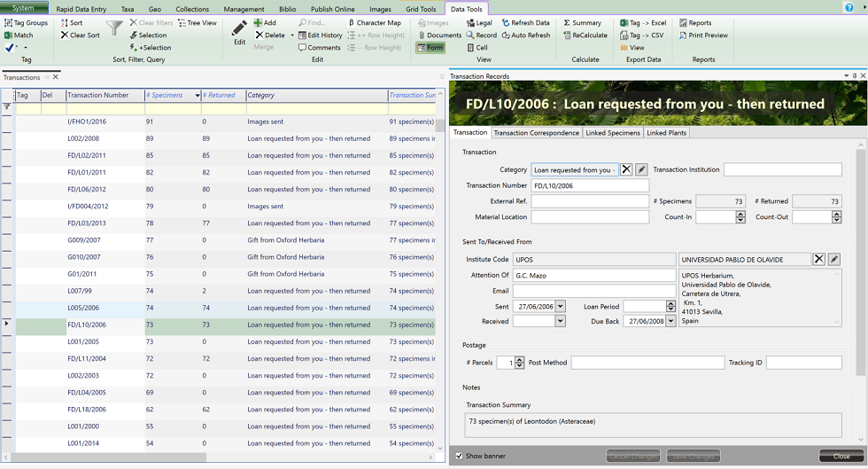Click the Count-Out spinner arrows
868x469 pixels.
coord(836,217)
